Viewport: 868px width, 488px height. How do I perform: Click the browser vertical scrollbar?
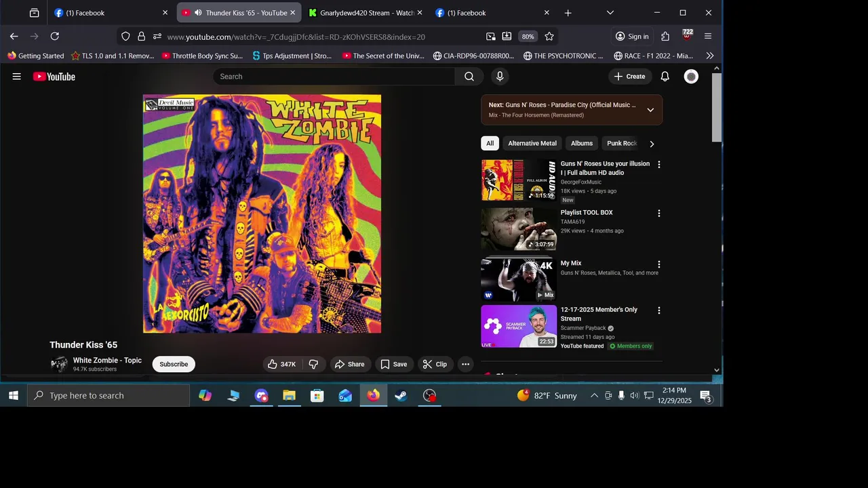click(717, 108)
